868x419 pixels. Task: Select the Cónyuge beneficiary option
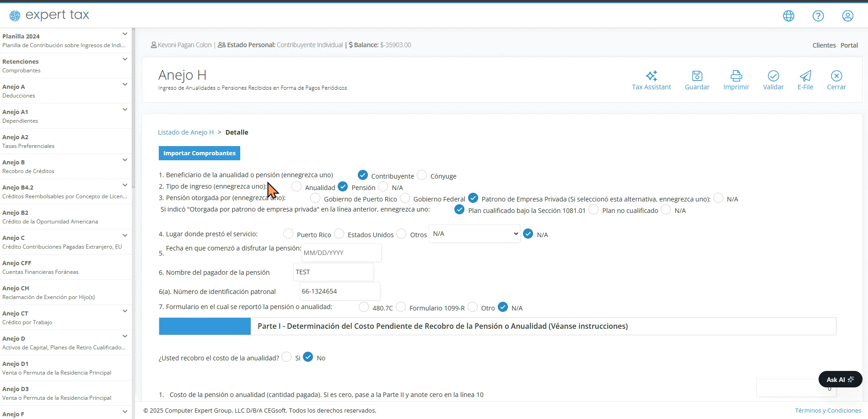tap(422, 175)
